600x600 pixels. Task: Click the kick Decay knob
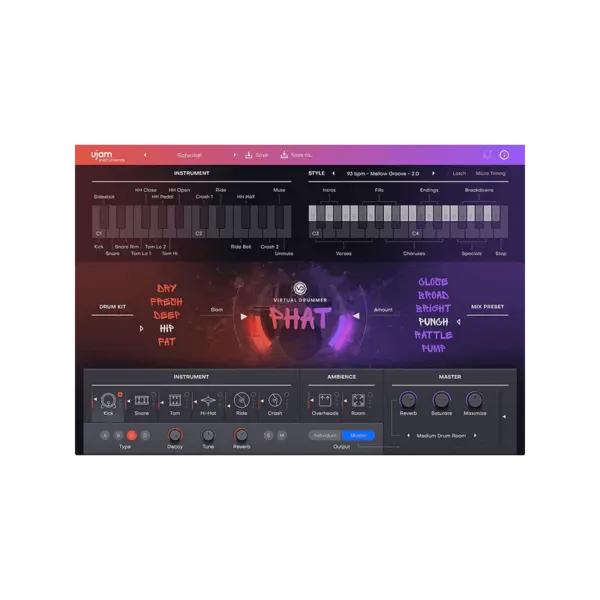pos(175,435)
